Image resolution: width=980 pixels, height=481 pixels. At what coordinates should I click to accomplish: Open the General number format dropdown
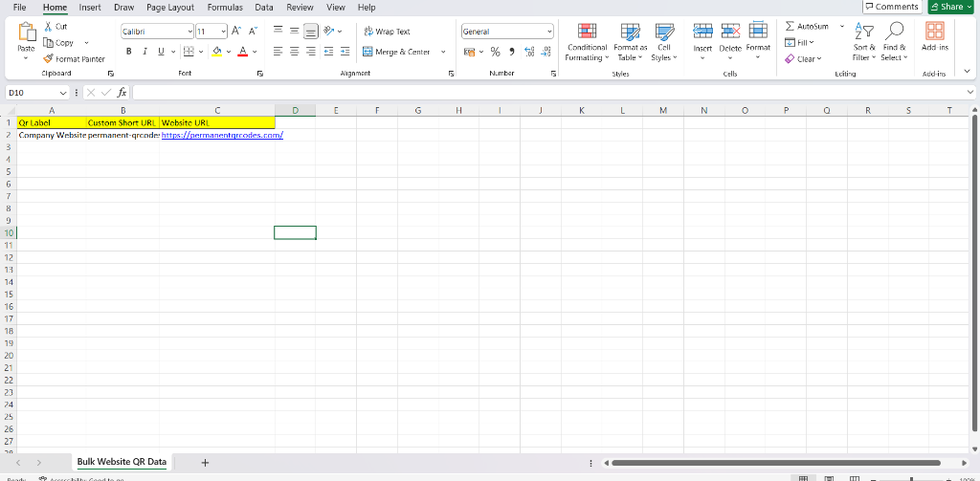549,32
